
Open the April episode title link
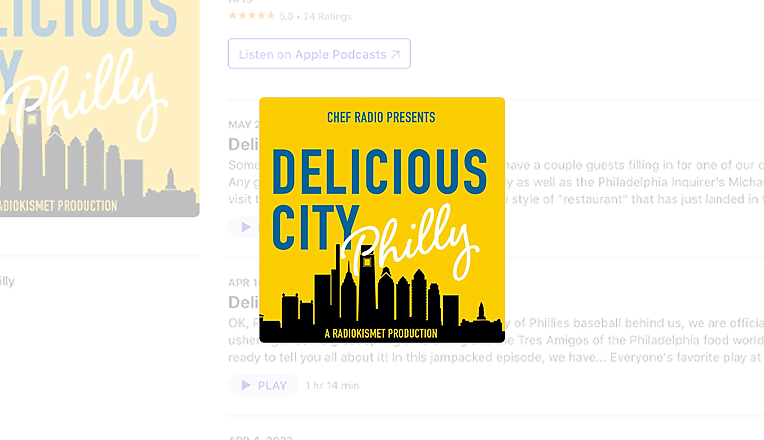(244, 302)
